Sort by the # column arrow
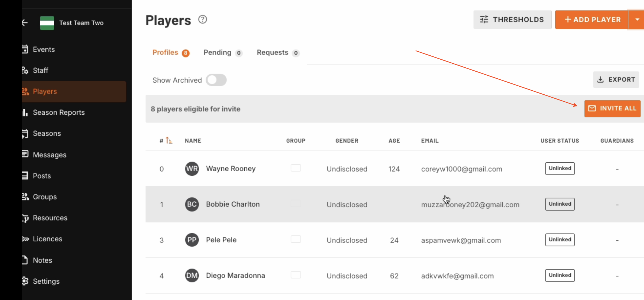The image size is (644, 300). point(169,140)
